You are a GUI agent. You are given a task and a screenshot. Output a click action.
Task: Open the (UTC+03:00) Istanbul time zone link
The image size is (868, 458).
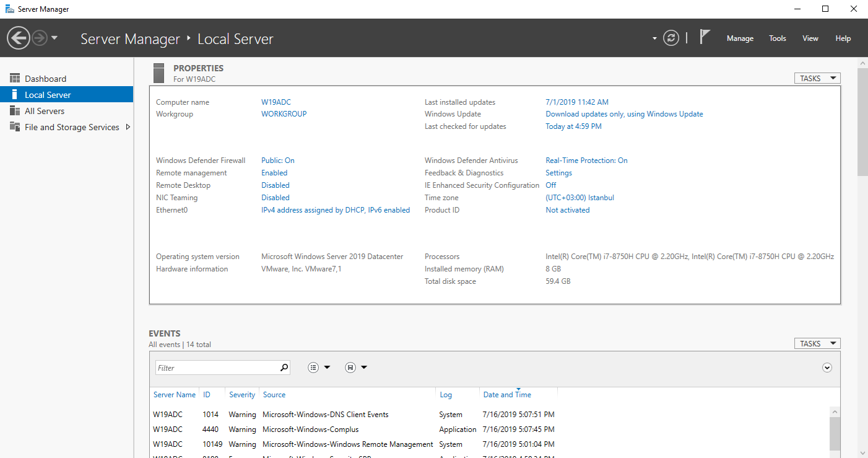(x=579, y=198)
